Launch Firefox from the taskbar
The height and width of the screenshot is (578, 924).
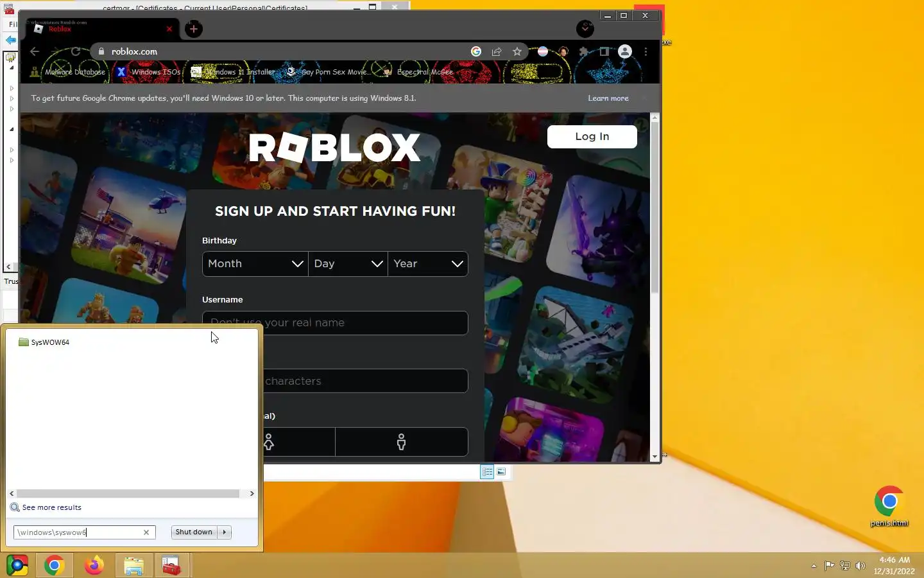(x=94, y=566)
